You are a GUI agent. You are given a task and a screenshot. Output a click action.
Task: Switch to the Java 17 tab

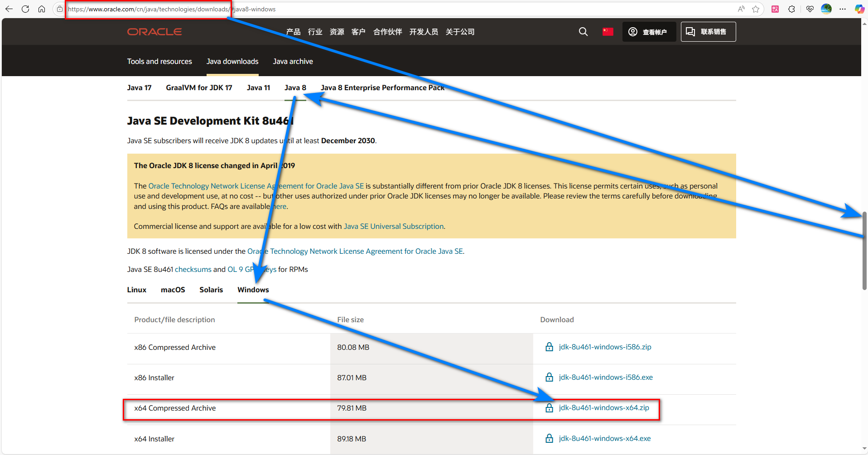[x=139, y=87]
